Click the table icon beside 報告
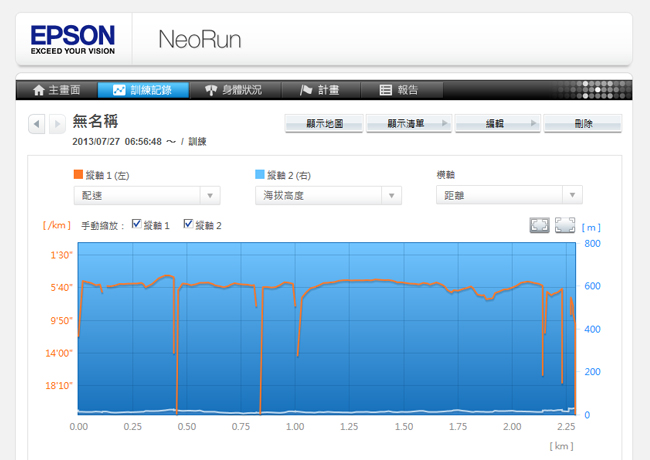Screen dimensions: 650x460 click(386, 90)
